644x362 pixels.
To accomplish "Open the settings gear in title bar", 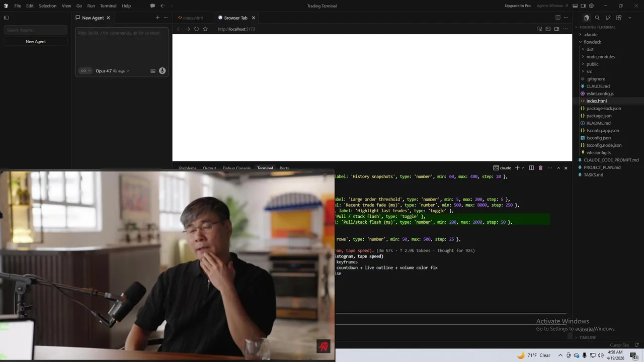I will click(x=591, y=6).
